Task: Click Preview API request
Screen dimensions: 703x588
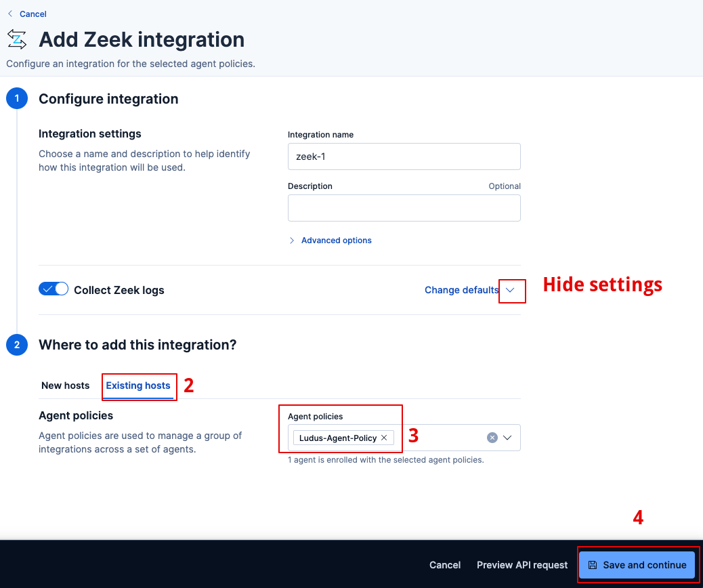Action: [521, 564]
